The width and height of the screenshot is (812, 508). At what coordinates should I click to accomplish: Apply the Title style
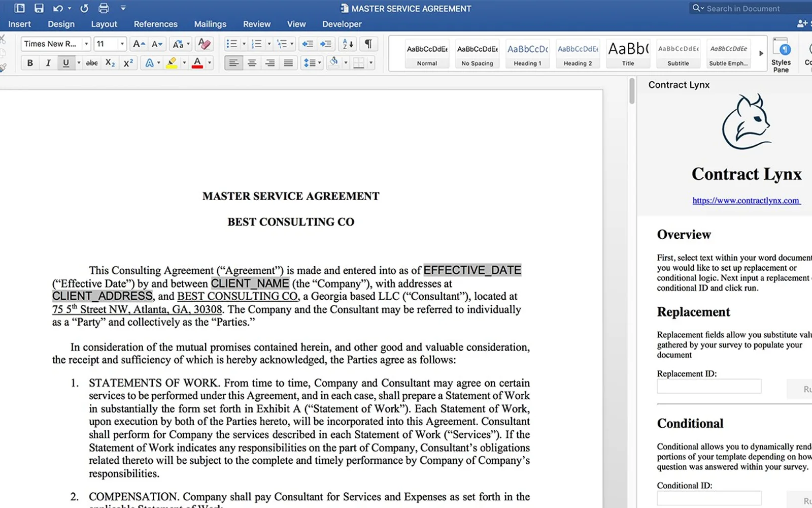pos(628,54)
